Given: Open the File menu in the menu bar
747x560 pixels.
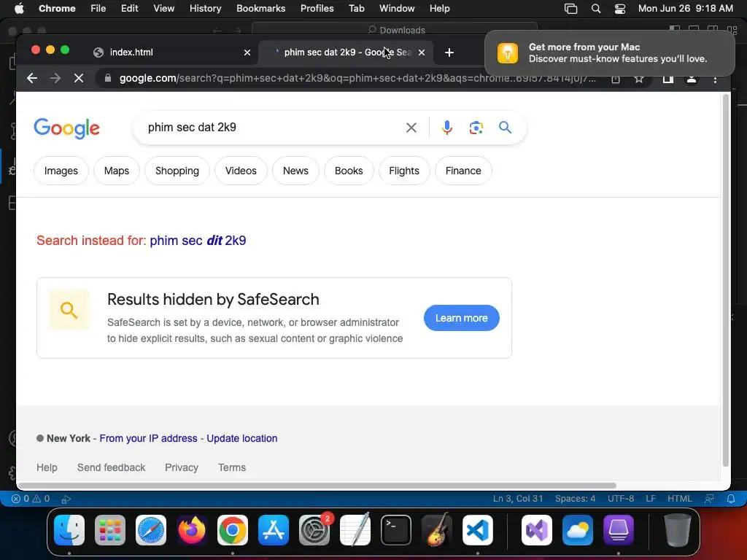Looking at the screenshot, I should coord(98,9).
